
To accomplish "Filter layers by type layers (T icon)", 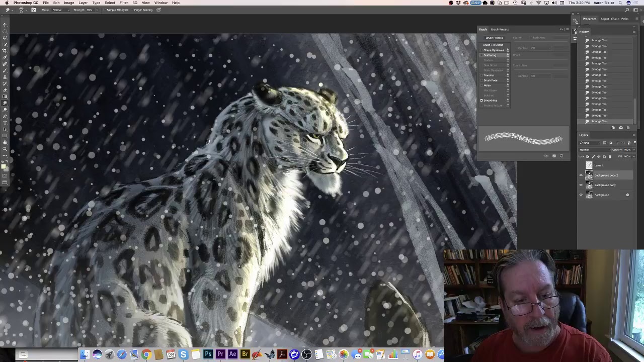I will click(x=617, y=143).
